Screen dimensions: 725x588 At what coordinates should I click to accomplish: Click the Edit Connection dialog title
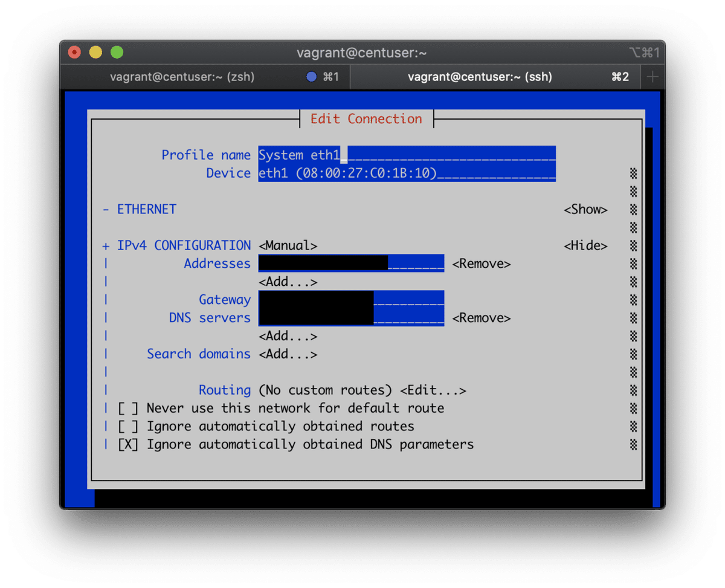pyautogui.click(x=366, y=119)
